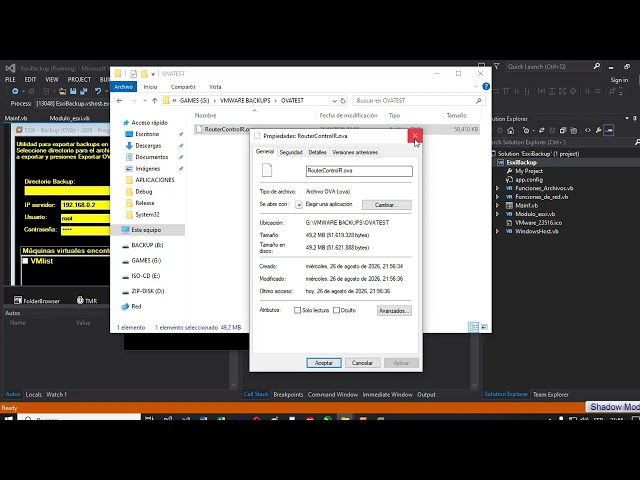Image resolution: width=640 pixels, height=480 pixels.
Task: Click Pending Changes Filter clock icon in Solution Explorer
Action: click(x=526, y=131)
